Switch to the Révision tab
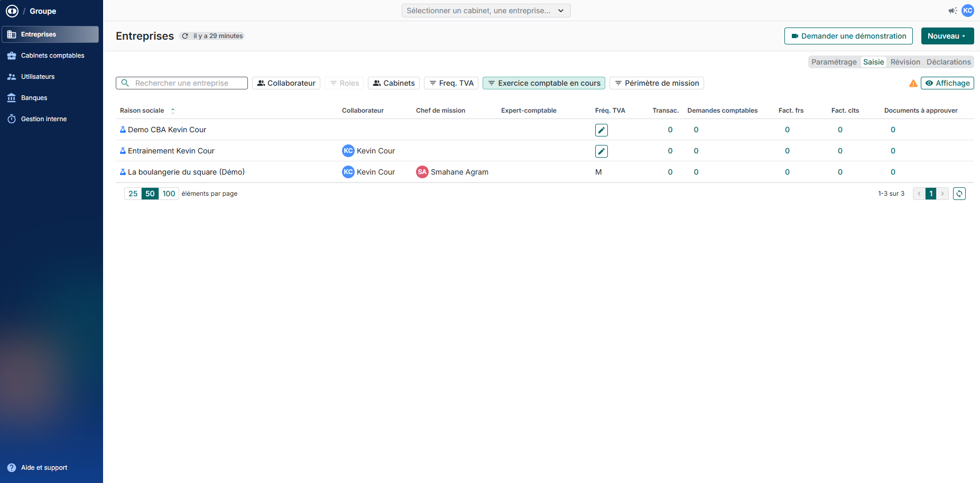The width and height of the screenshot is (980, 483). coord(905,62)
